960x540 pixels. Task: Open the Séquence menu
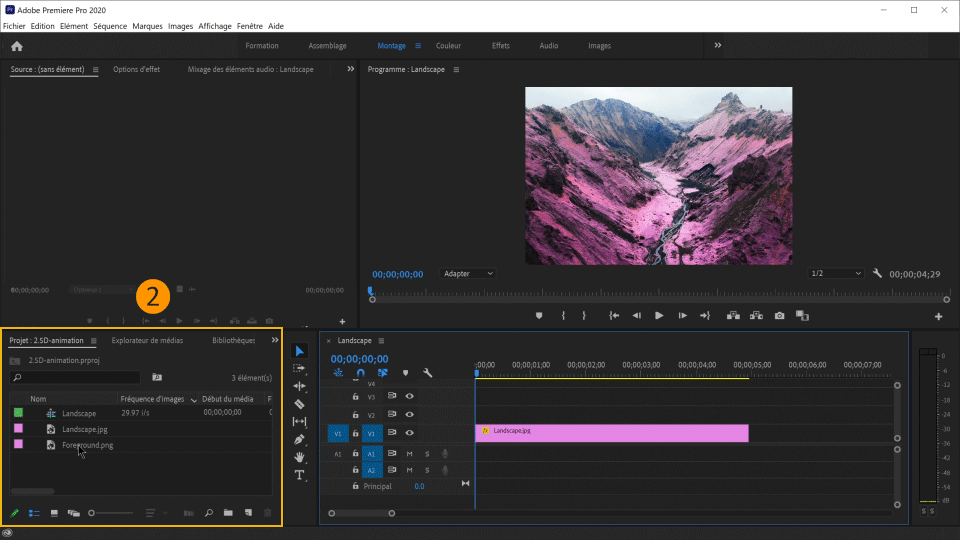click(x=110, y=26)
